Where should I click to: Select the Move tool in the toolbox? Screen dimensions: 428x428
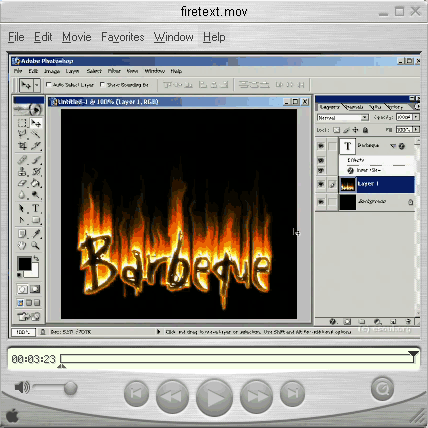click(x=35, y=123)
